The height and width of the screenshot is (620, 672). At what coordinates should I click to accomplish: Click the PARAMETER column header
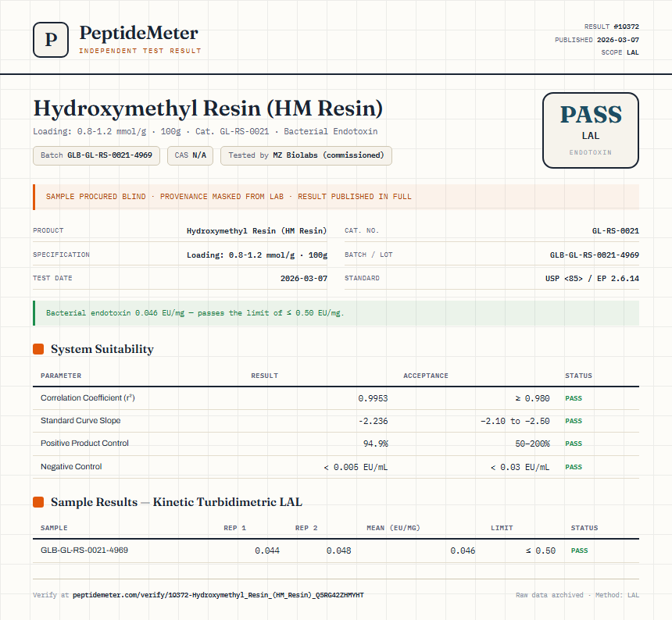coord(61,376)
